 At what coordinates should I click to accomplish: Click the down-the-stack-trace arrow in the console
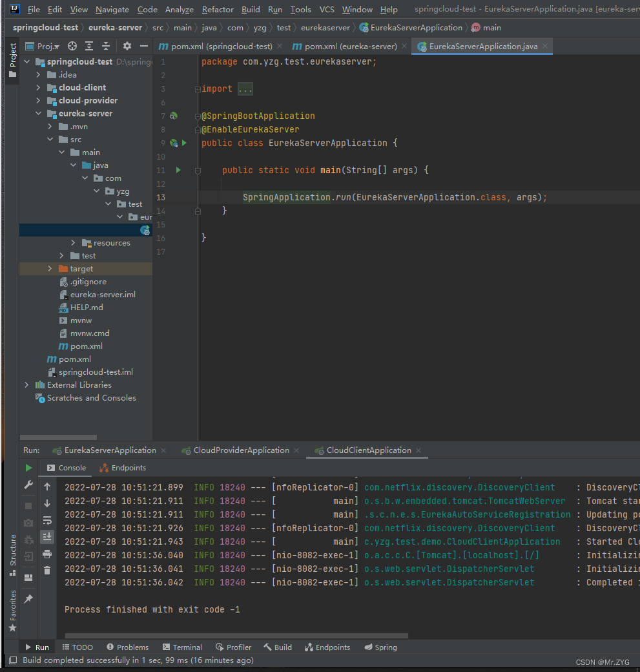pyautogui.click(x=47, y=503)
